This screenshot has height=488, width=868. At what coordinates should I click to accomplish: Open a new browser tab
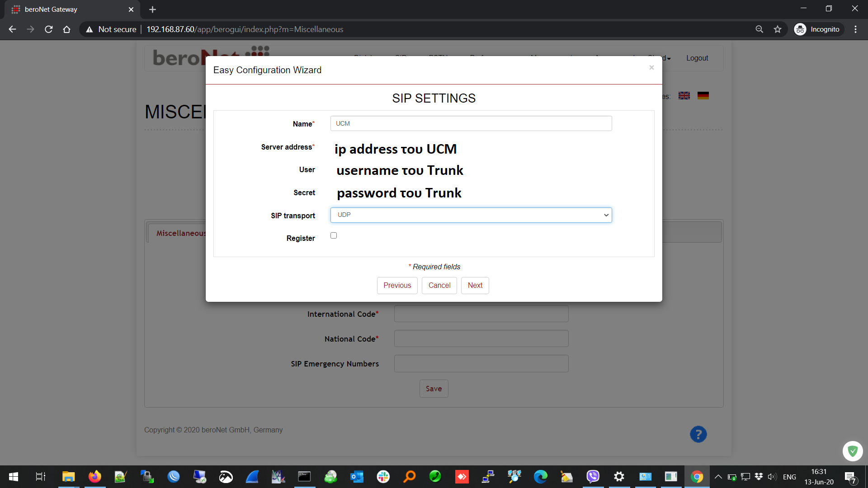(152, 9)
